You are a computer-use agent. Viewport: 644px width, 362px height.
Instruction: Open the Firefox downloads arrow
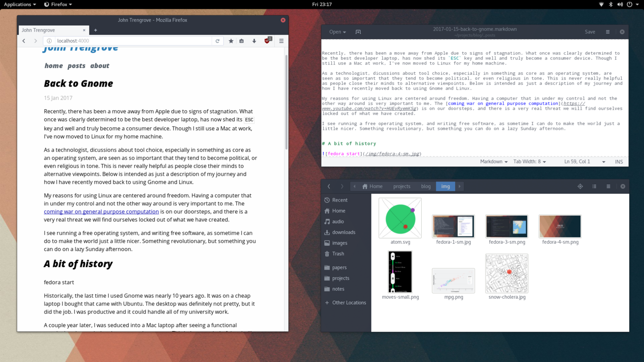[254, 41]
